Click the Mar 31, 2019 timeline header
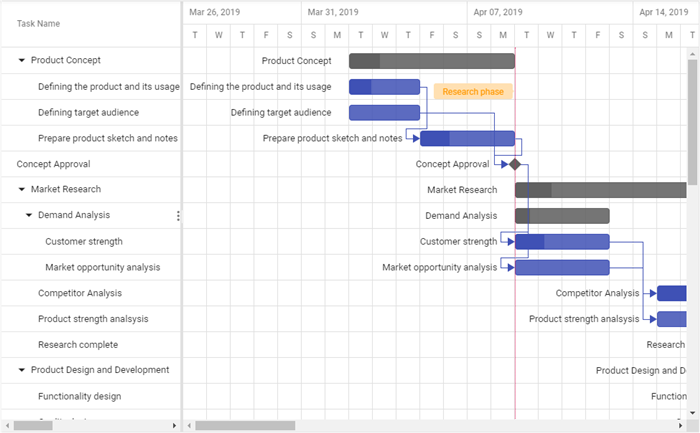The width and height of the screenshot is (700, 433). click(x=333, y=12)
